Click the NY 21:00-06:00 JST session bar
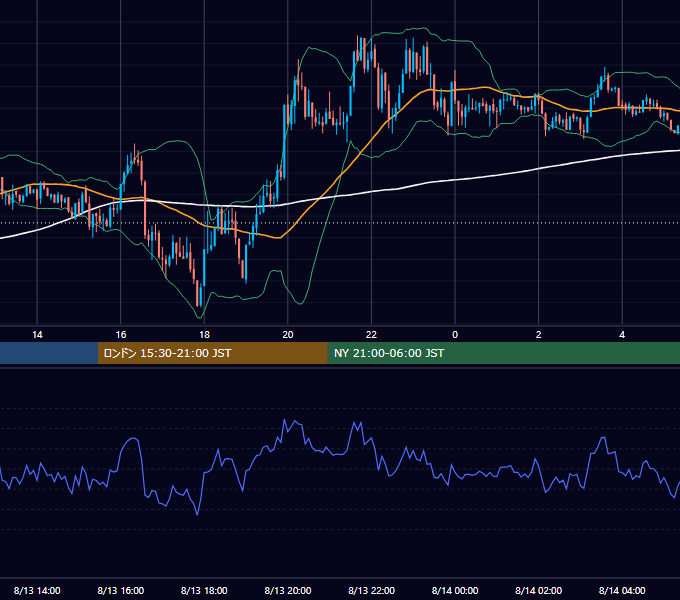This screenshot has height=600, width=680. coord(503,353)
